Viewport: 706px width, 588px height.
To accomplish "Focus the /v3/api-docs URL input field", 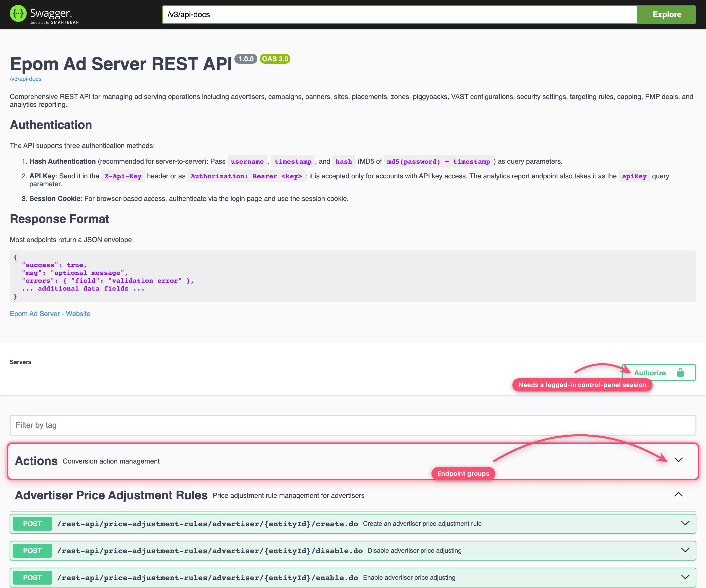I will [399, 14].
